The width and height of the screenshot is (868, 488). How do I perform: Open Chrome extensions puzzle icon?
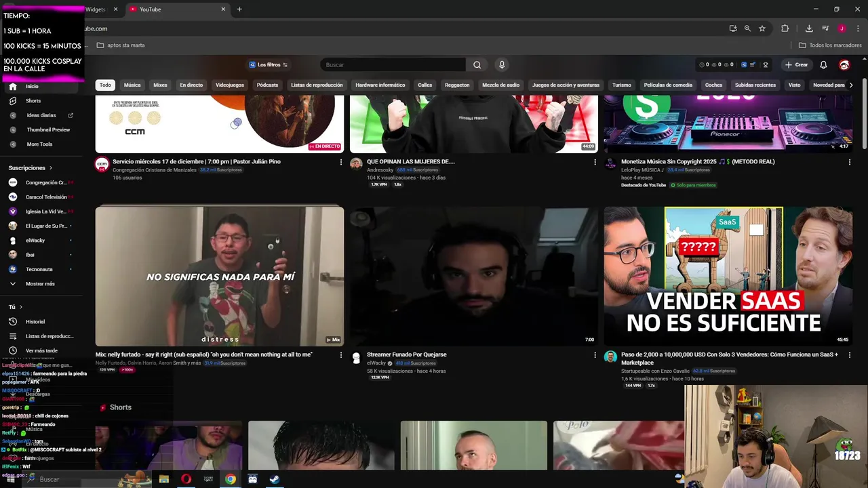tap(785, 28)
